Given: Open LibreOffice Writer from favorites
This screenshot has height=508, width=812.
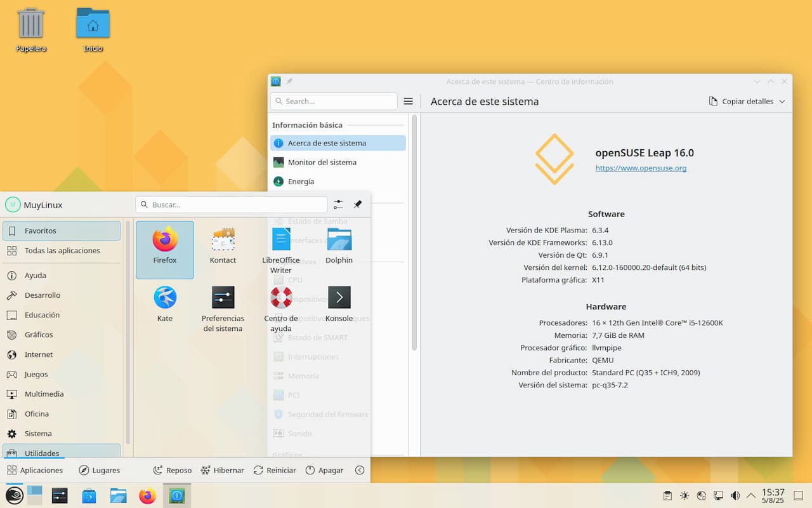Looking at the screenshot, I should click(x=281, y=240).
